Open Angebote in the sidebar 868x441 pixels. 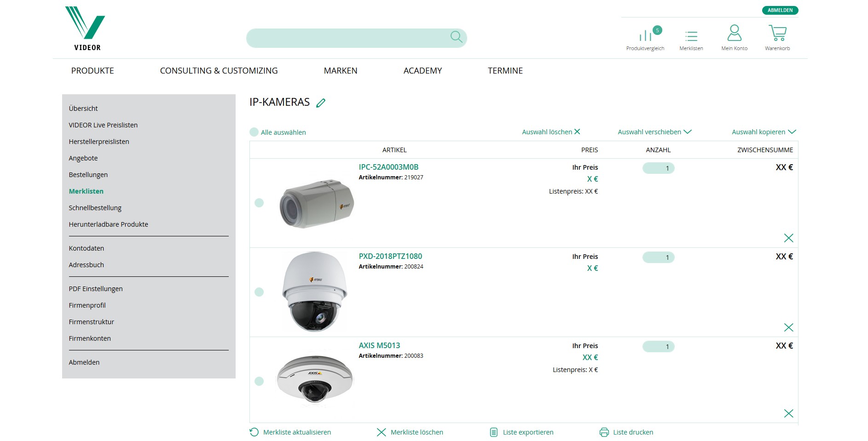point(83,158)
